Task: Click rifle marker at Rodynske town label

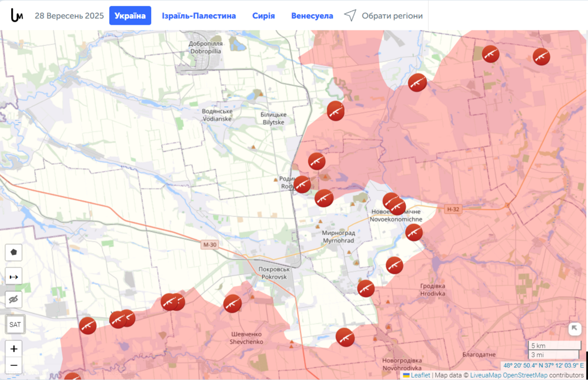Action: [x=302, y=185]
